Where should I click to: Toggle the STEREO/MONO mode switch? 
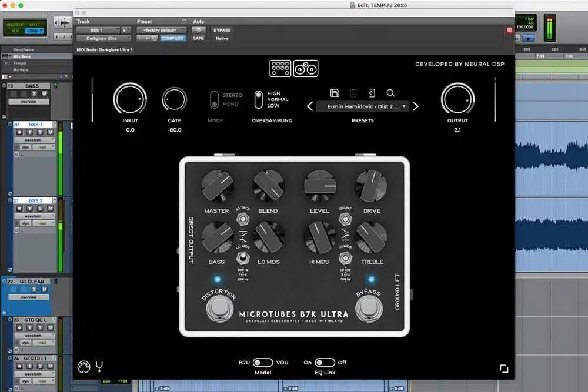point(214,100)
